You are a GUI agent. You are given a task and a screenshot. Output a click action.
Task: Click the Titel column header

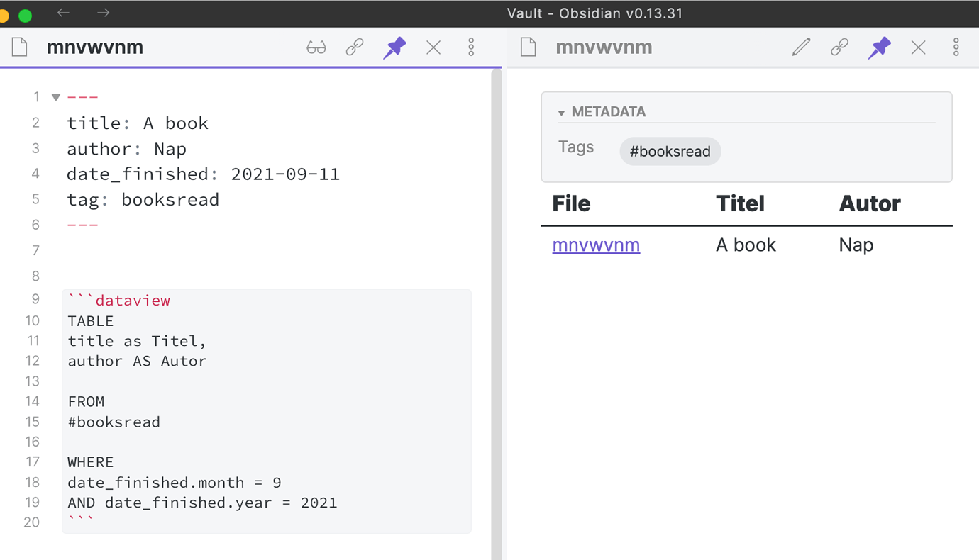click(x=740, y=203)
